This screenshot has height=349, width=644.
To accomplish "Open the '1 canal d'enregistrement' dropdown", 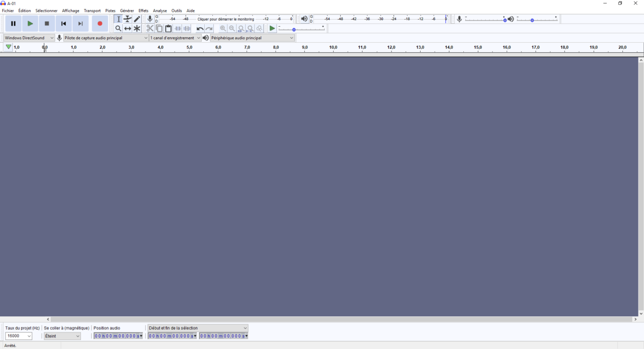I will [x=175, y=37].
